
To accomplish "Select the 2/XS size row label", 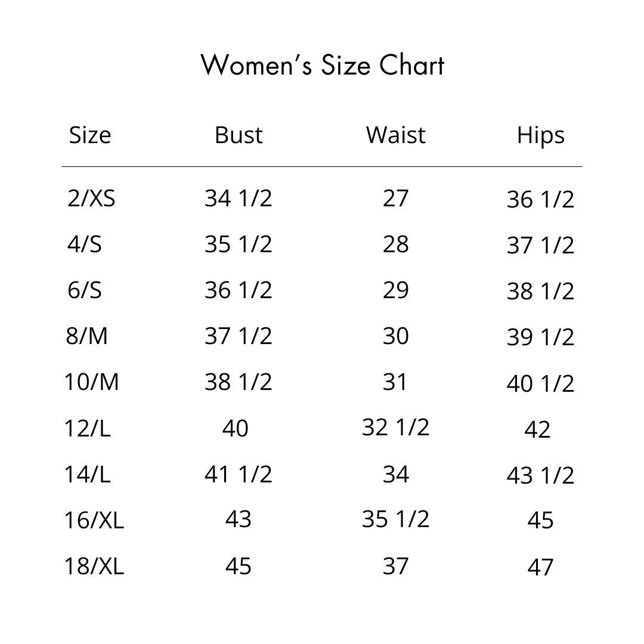I will (x=91, y=198).
